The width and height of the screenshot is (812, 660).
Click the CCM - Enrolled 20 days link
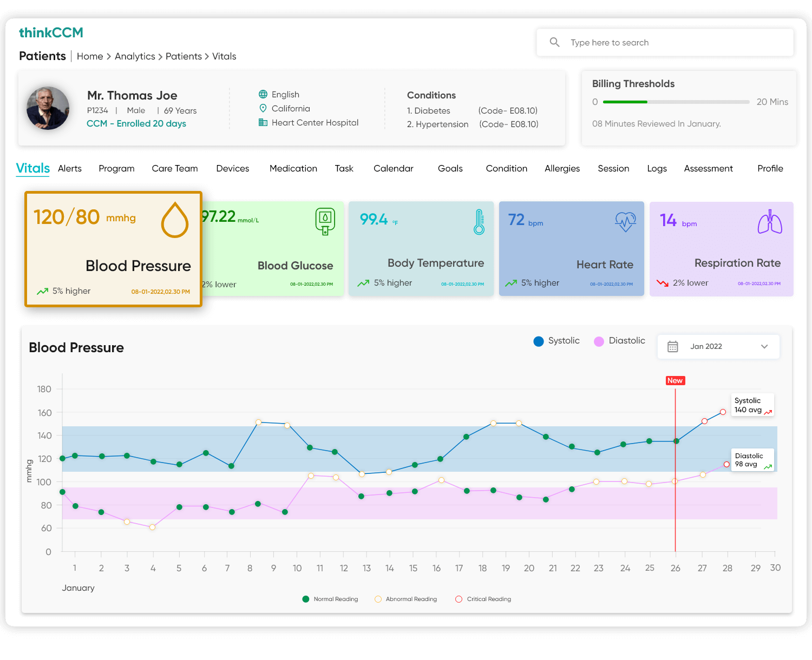point(136,123)
